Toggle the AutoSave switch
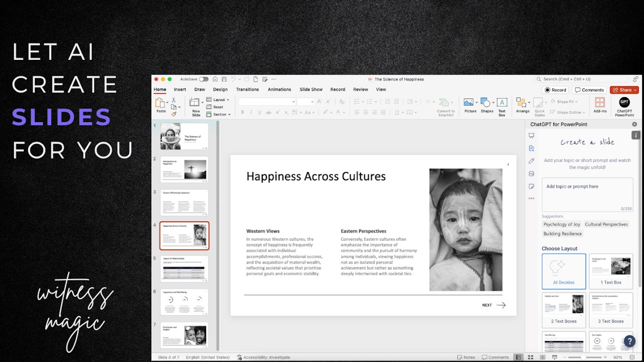Viewport: 644px width, 362px height. point(204,79)
